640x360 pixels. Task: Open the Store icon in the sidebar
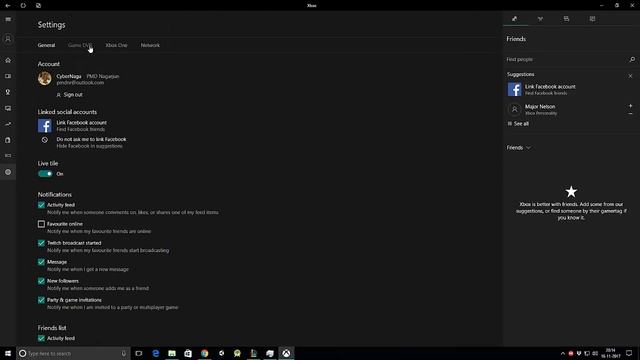click(8, 140)
